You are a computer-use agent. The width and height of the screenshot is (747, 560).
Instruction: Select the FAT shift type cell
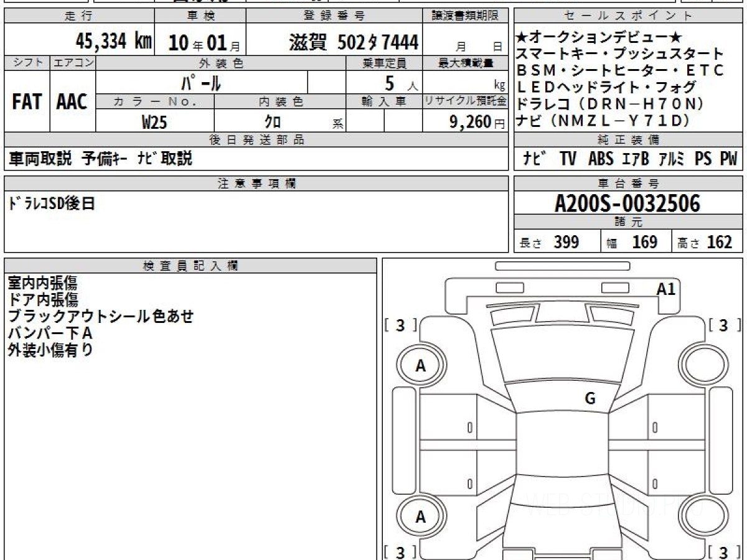point(27,102)
